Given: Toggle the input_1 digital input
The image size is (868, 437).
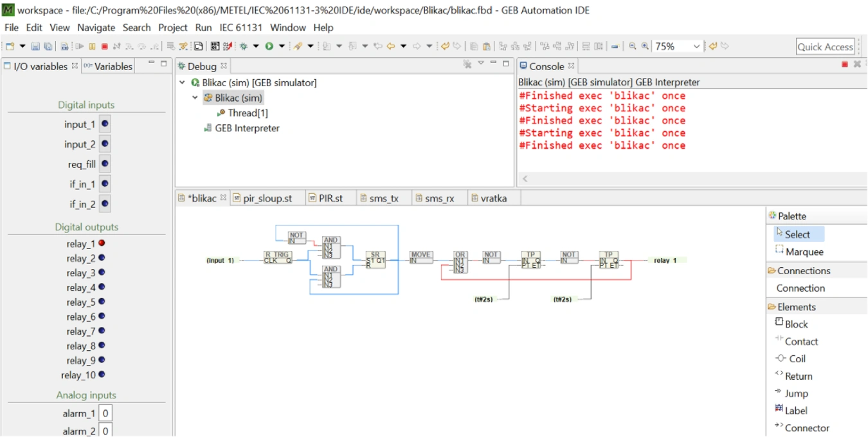Looking at the screenshot, I should coord(105,124).
